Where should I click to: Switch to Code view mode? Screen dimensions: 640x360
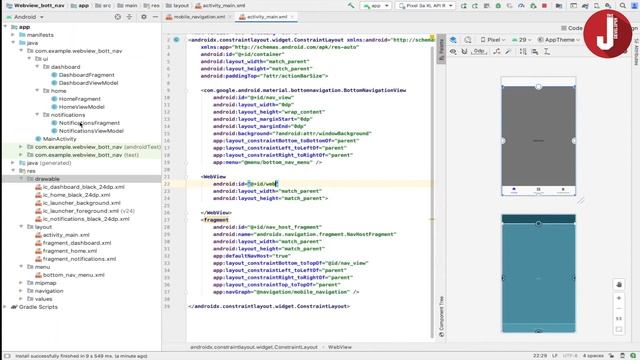coord(572,28)
